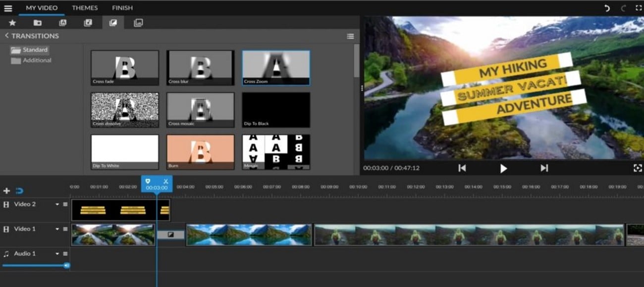This screenshot has width=644, height=287.
Task: Select the Standard transitions folder
Action: coord(30,50)
